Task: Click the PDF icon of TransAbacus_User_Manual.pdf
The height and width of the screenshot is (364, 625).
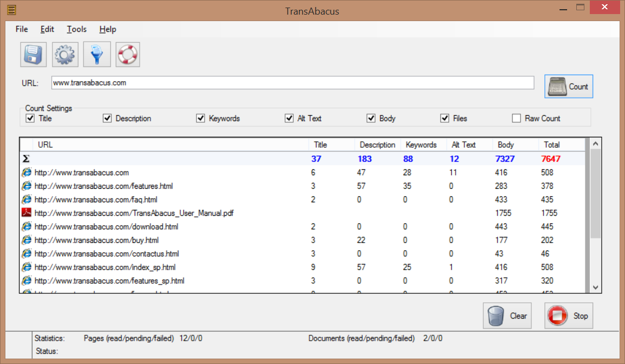Action: click(27, 213)
